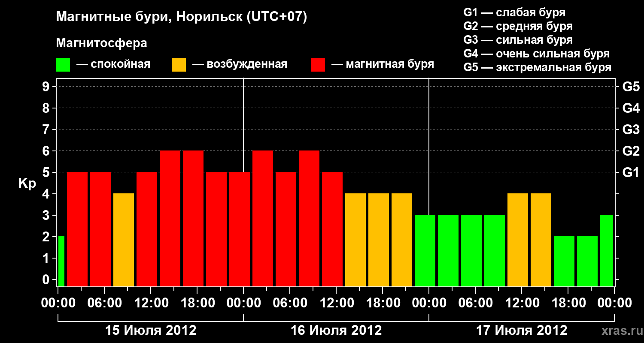Screen dimensions: 644x343
Task: Select the chart title 'Магнитные бури, Норильск (UTC+07)'
Action: coord(182,17)
